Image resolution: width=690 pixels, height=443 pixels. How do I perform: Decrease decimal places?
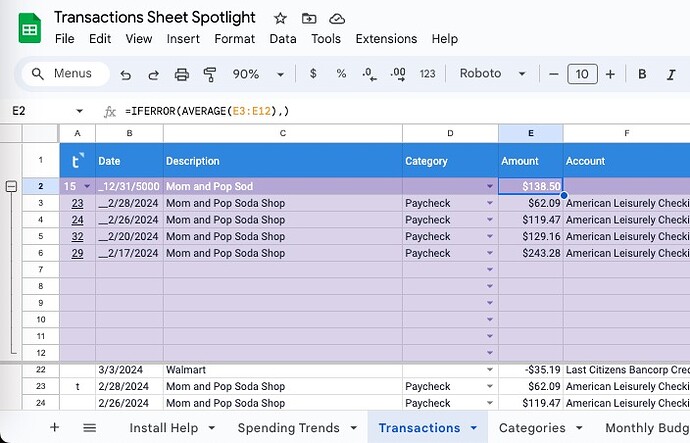(x=369, y=74)
